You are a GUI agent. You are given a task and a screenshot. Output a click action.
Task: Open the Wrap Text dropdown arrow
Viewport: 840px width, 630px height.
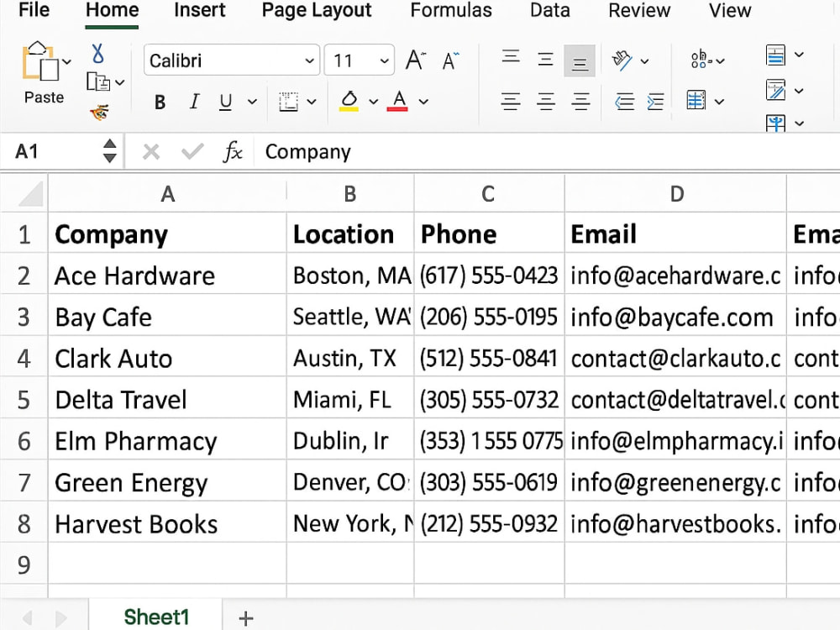pos(720,61)
